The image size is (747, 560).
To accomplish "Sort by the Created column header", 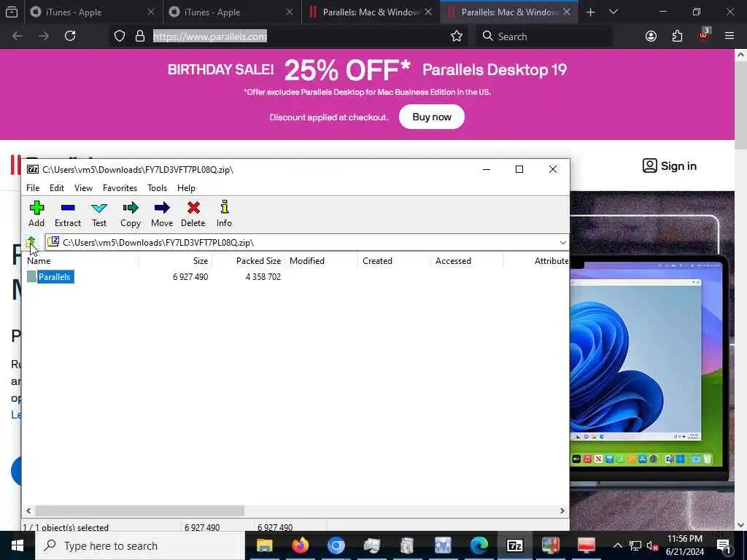I will click(x=394, y=261).
